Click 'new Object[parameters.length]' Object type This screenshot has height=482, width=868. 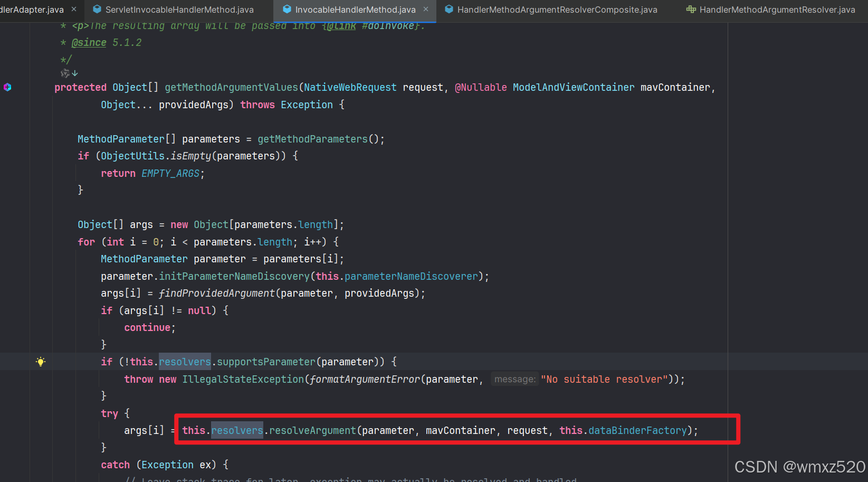click(x=211, y=224)
